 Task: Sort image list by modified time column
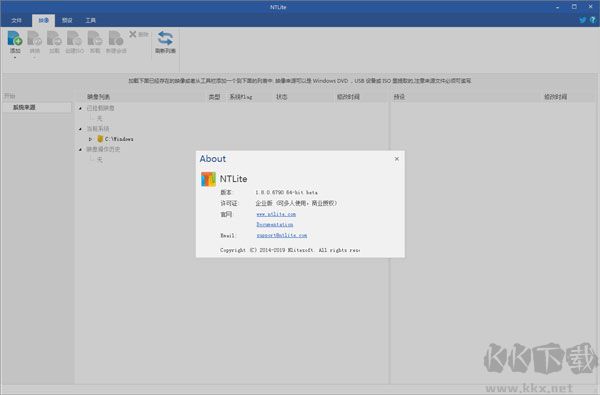tap(348, 97)
